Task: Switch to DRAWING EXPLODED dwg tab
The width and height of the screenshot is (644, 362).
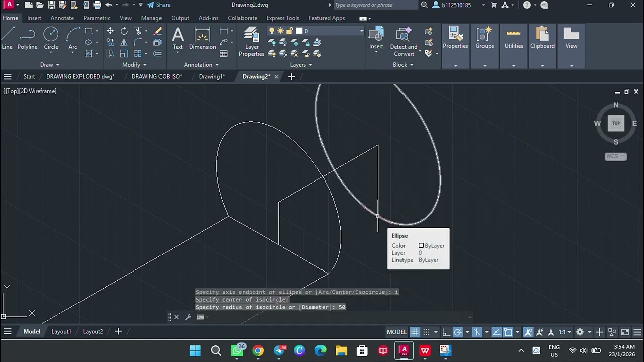Action: point(80,77)
